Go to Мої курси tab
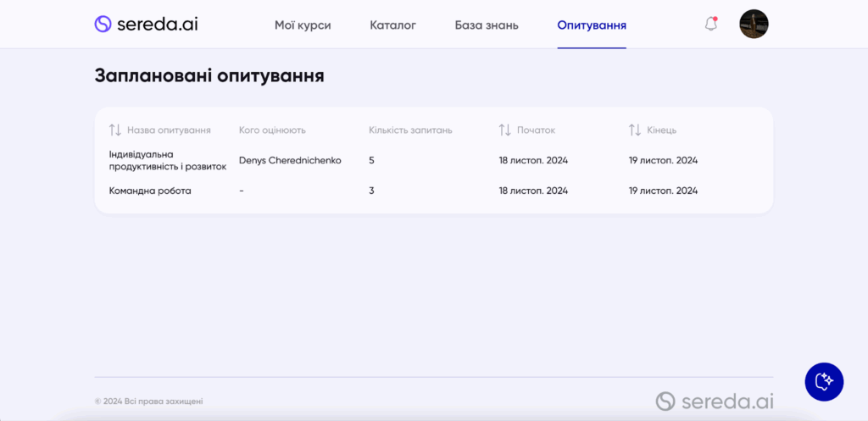Viewport: 868px width, 421px height. tap(303, 25)
